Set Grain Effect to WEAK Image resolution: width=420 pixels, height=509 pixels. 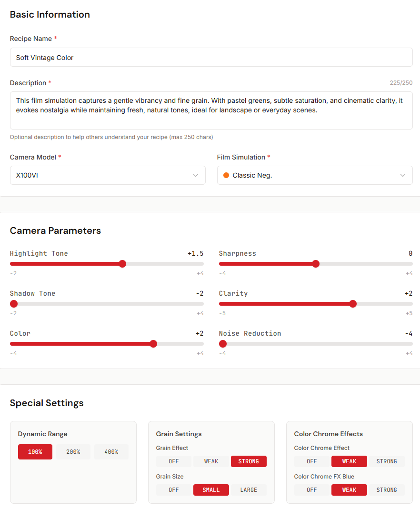click(211, 461)
